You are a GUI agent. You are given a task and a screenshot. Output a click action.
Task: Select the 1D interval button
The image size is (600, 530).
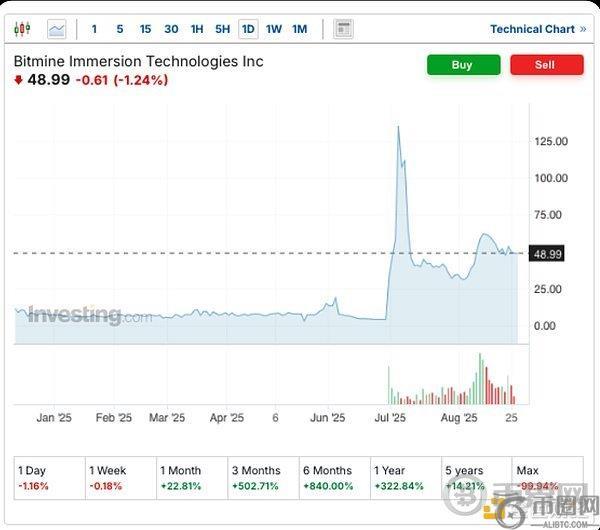pyautogui.click(x=248, y=29)
